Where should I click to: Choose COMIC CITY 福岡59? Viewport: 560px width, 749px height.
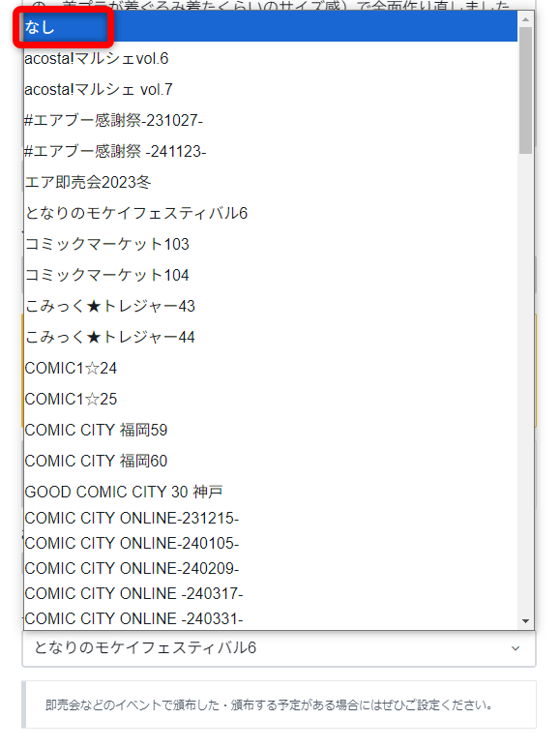click(271, 430)
